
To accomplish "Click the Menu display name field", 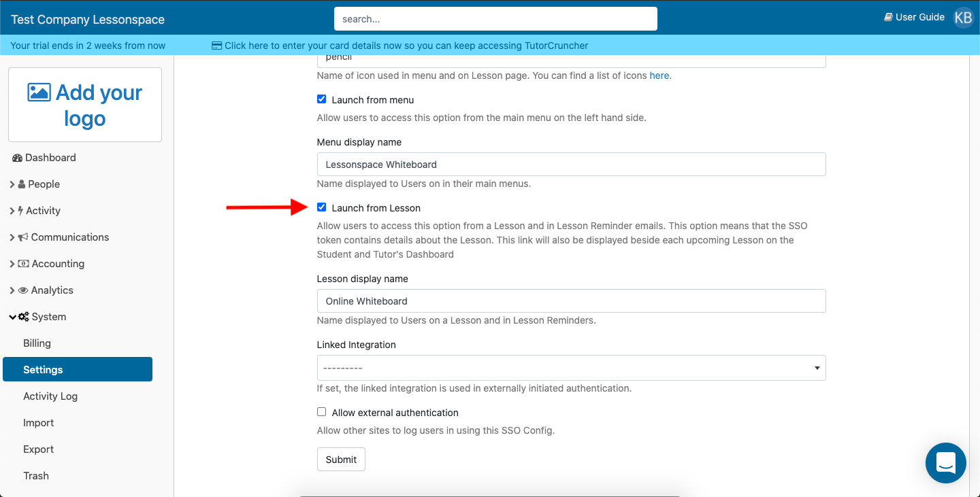I will click(x=572, y=165).
